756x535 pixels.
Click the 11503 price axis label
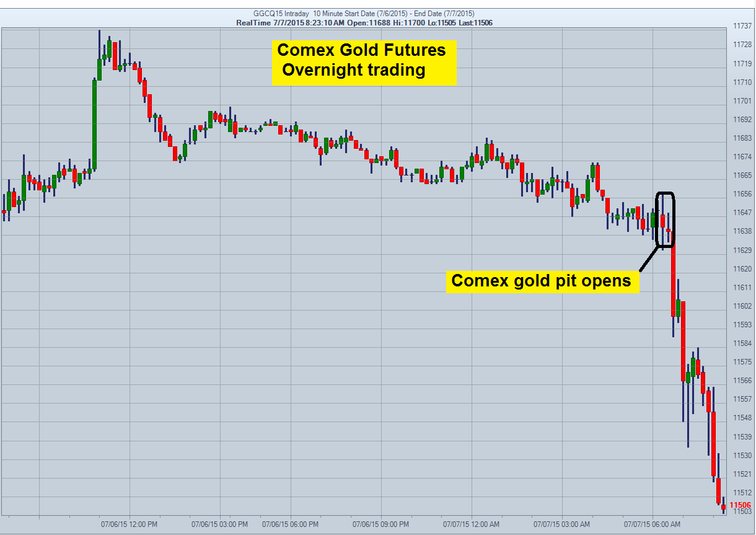(742, 511)
